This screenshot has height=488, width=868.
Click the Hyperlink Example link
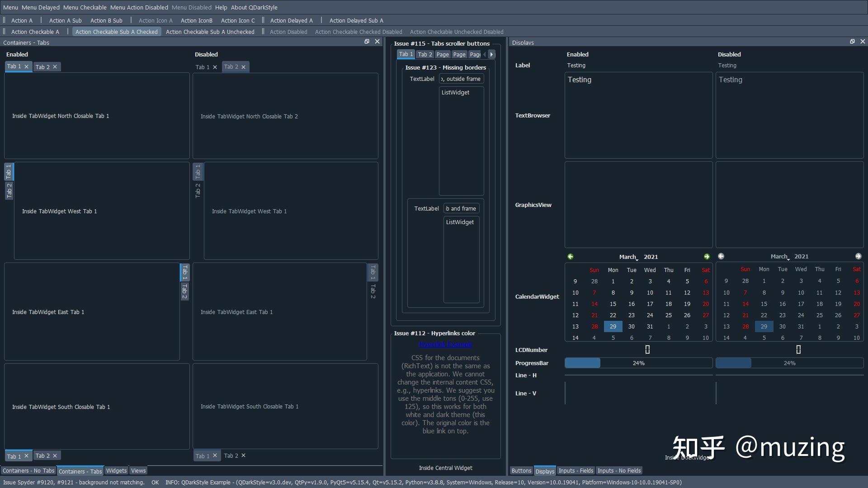click(x=445, y=344)
